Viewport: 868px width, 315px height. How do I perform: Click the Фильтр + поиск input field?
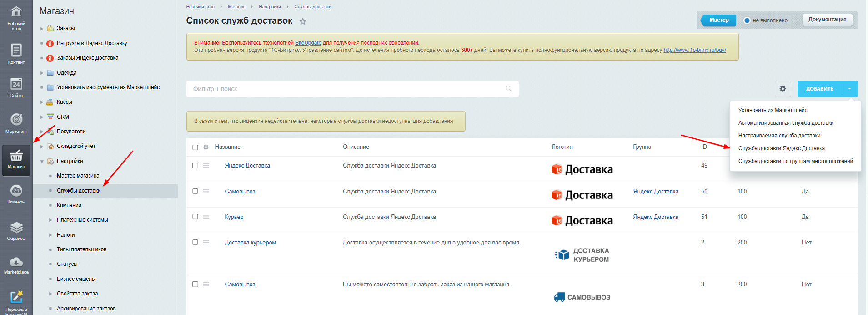352,89
